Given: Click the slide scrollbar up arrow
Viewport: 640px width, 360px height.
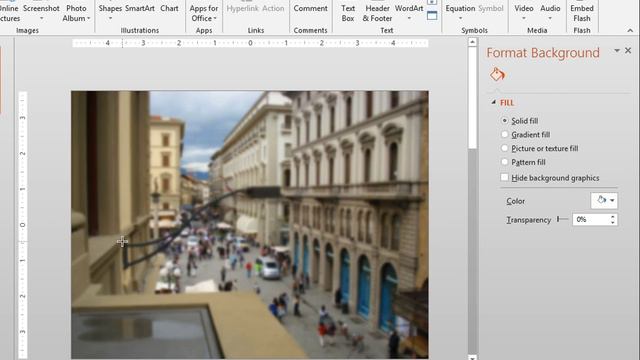Looking at the screenshot, I should pos(472,42).
